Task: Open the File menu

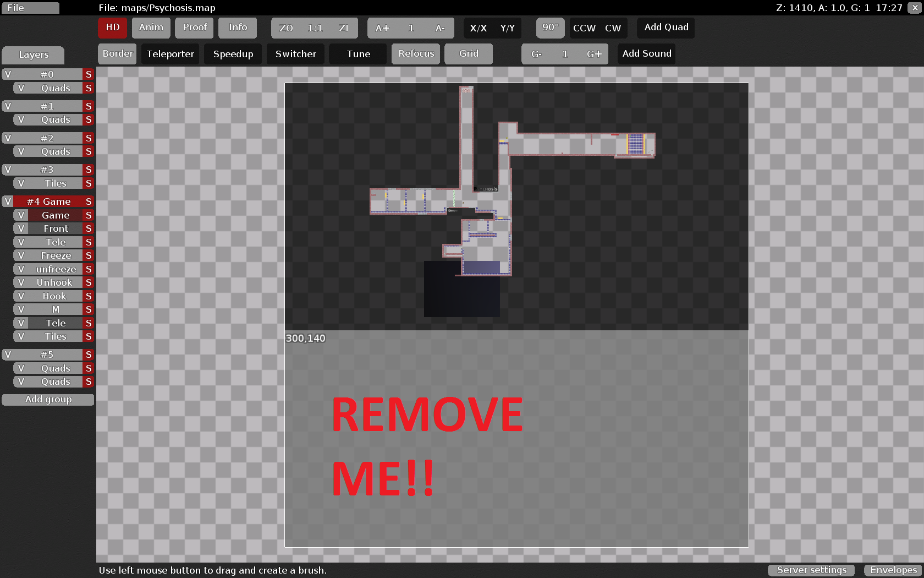Action: coord(30,8)
